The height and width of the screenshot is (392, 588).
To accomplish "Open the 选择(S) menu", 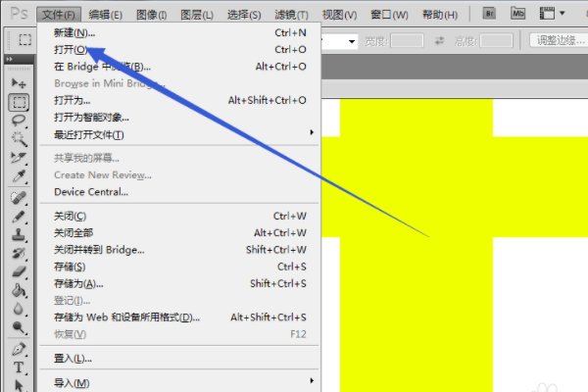I will pyautogui.click(x=244, y=15).
